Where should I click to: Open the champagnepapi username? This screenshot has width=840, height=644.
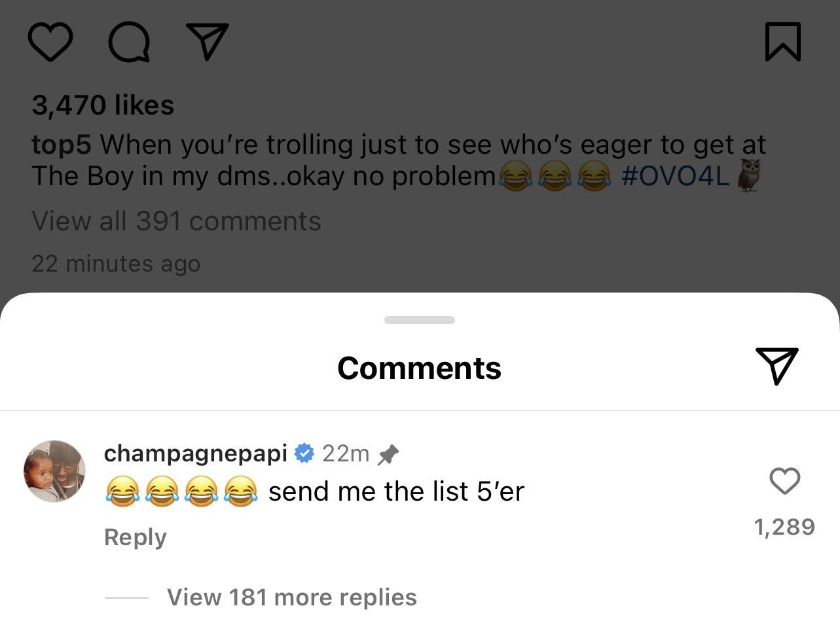[x=195, y=453]
